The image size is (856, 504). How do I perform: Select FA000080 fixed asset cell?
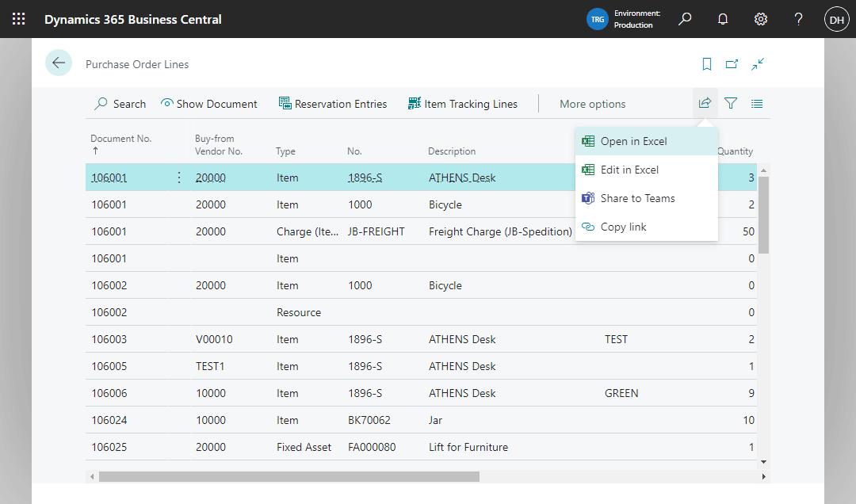372,447
